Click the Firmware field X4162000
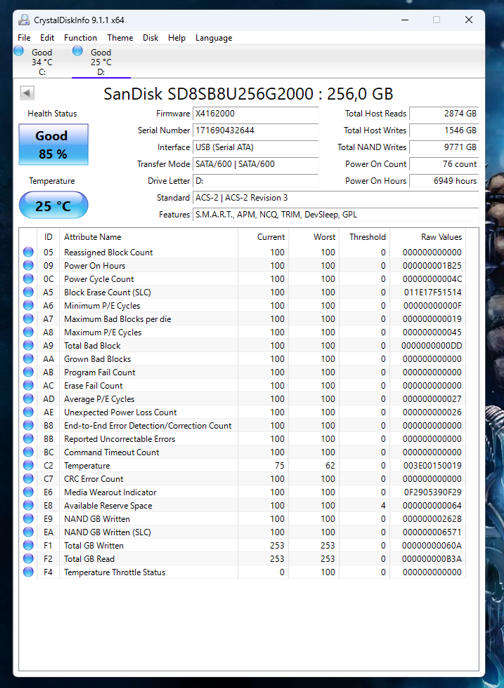 (255, 114)
